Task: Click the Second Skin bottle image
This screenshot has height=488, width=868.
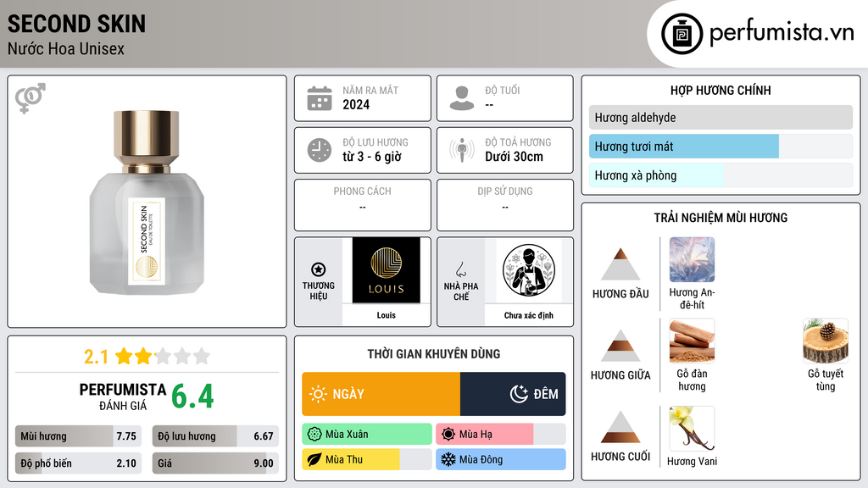Action: [x=147, y=202]
